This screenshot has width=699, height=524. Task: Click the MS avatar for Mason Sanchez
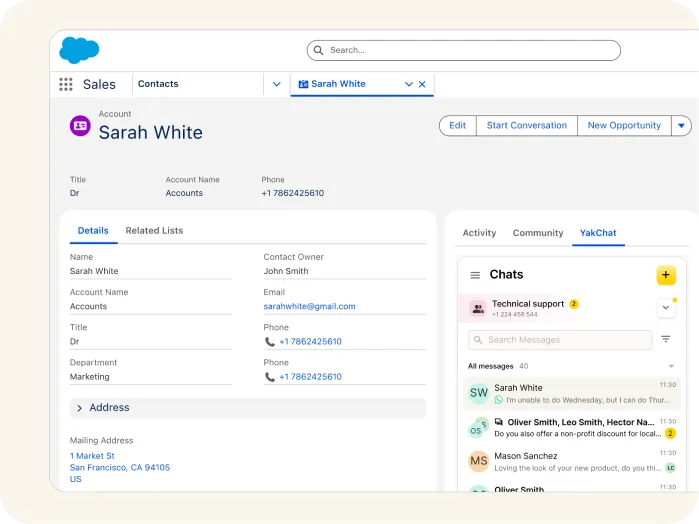(479, 461)
